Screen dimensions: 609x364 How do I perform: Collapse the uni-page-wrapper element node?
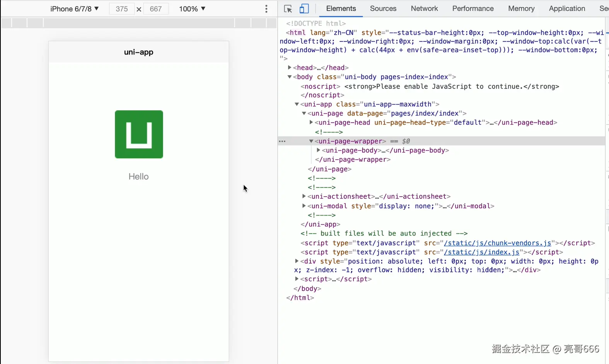pyautogui.click(x=311, y=141)
